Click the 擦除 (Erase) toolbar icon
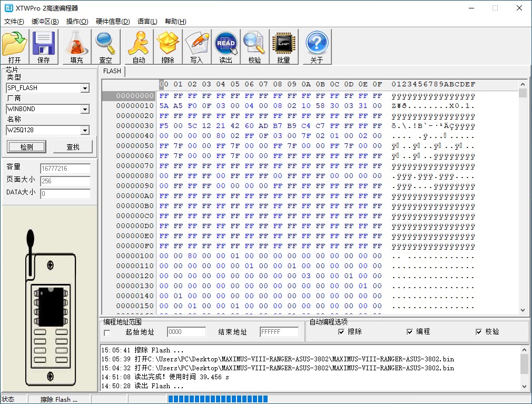This screenshot has width=532, height=404. [168, 44]
